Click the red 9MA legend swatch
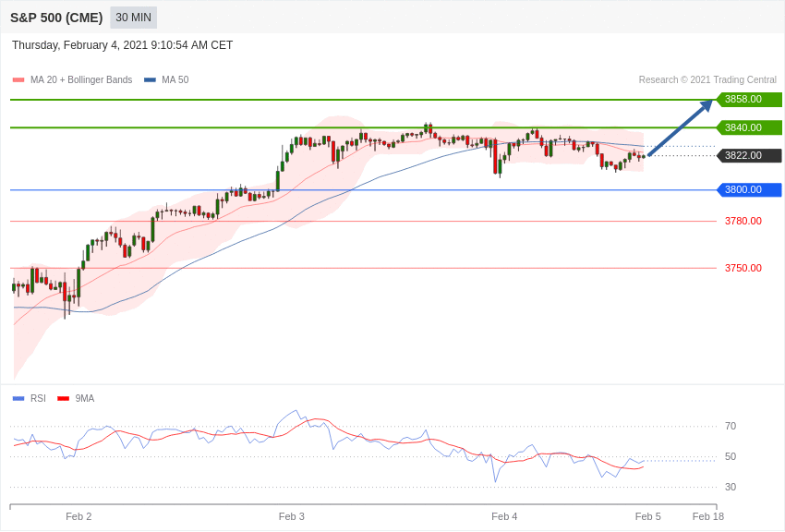This screenshot has width=785, height=532. [63, 399]
